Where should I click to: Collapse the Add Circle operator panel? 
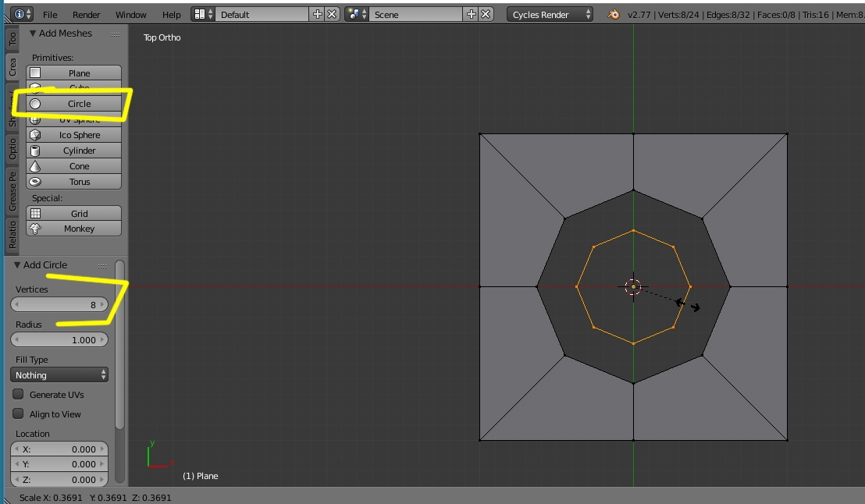(18, 265)
